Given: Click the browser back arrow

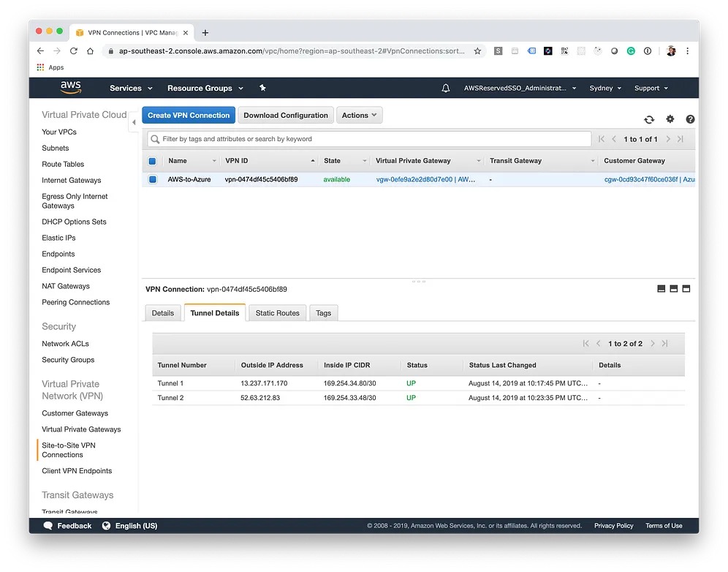Looking at the screenshot, I should pos(40,51).
